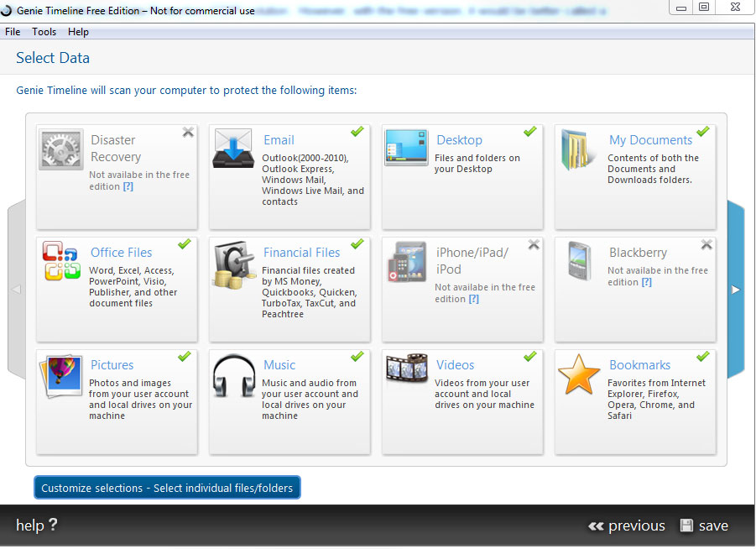The width and height of the screenshot is (756, 549).
Task: Open the Help menu
Action: 78,32
